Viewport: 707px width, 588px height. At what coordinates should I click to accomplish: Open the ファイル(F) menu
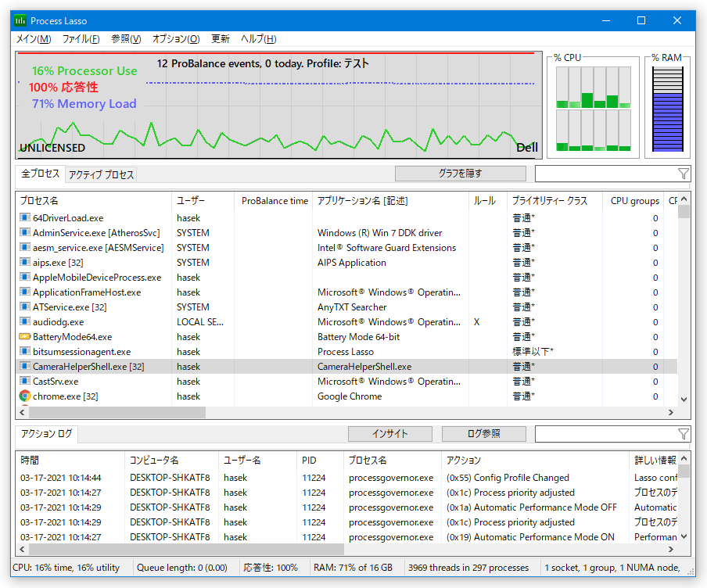coord(81,39)
